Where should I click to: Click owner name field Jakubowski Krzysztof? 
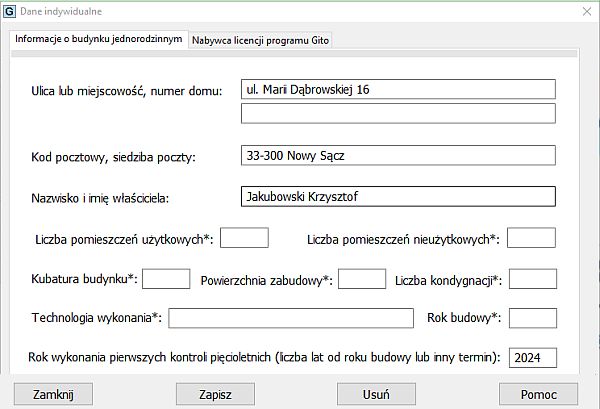pos(398,197)
